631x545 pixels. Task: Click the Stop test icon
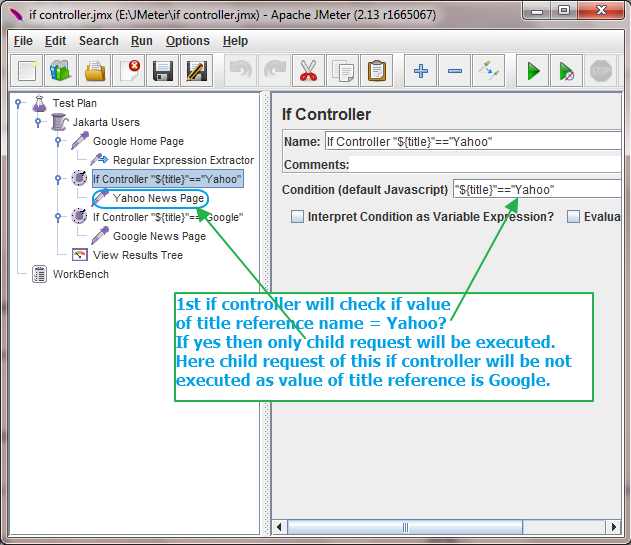[600, 71]
